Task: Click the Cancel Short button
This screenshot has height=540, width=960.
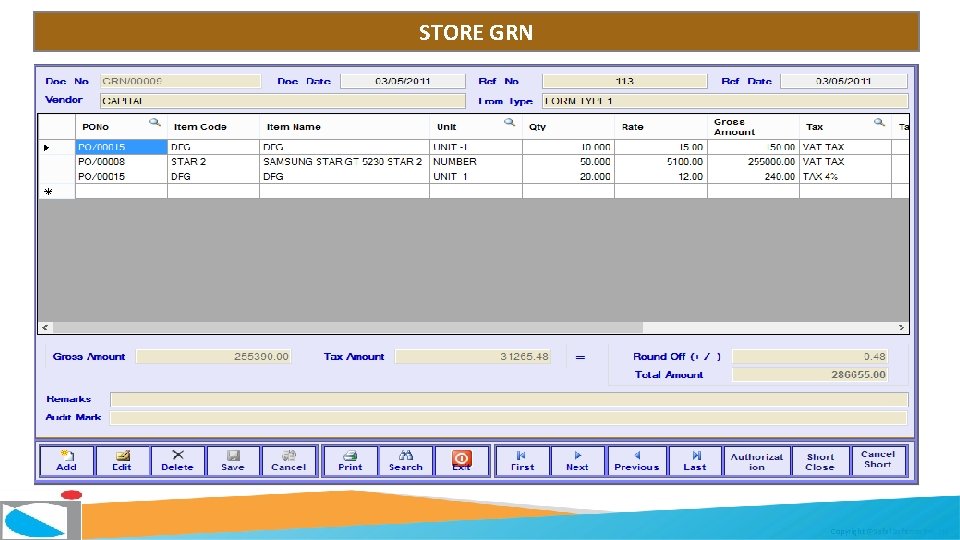Action: pyautogui.click(x=878, y=461)
